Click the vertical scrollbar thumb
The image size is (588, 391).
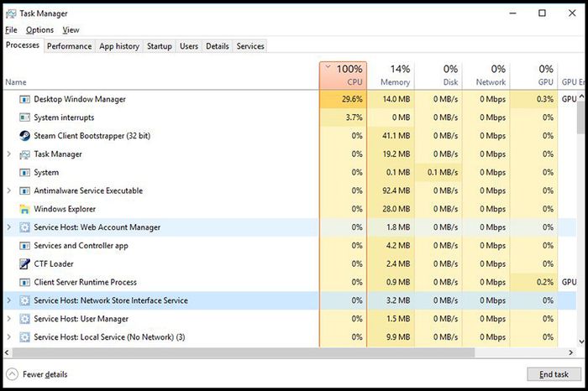[581, 117]
